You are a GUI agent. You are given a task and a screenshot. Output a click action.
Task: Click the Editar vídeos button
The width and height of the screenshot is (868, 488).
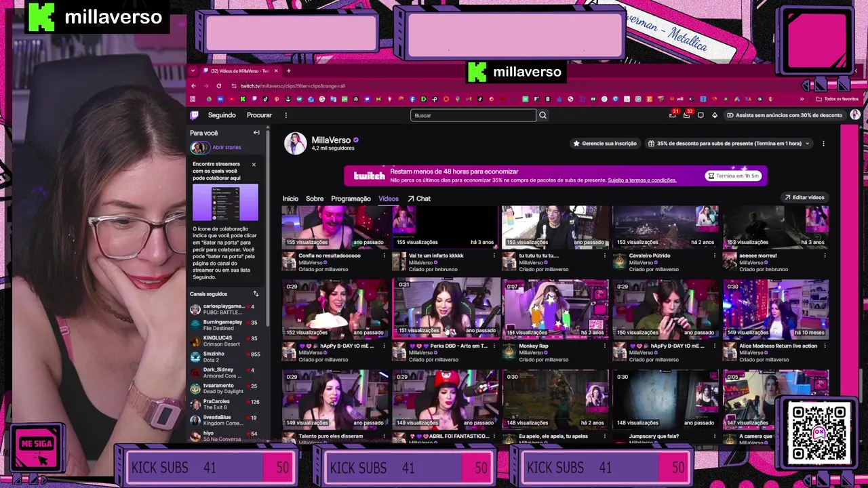tap(804, 197)
